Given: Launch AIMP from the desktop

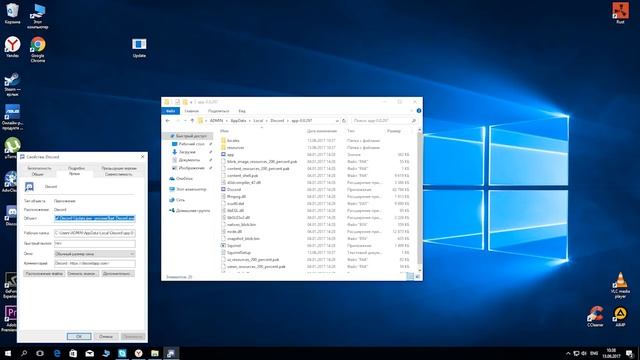Looking at the screenshot, I should [x=620, y=316].
